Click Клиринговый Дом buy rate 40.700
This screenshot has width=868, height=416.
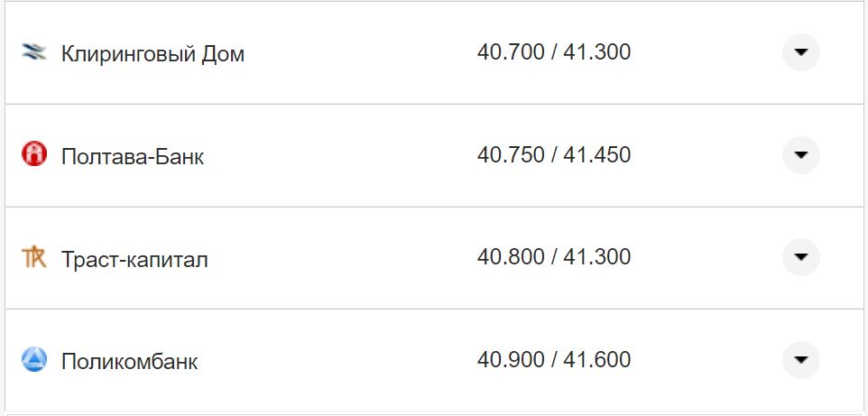(x=511, y=52)
